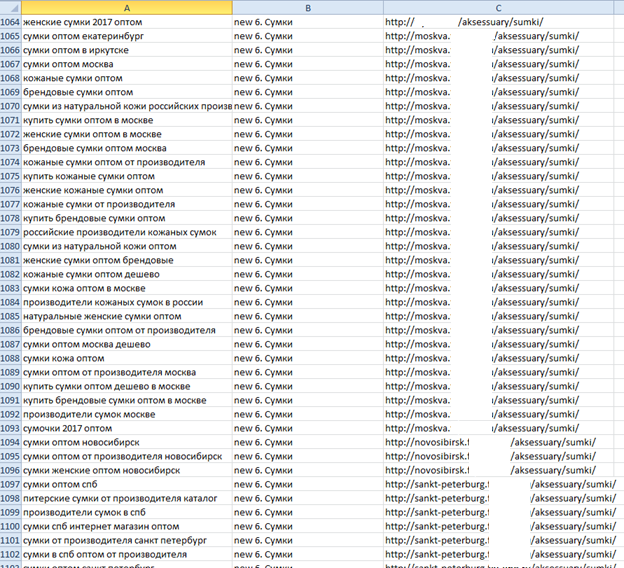Click cell 'питерские сумки от производителя каталог'
The image size is (624, 568).
tap(127, 498)
